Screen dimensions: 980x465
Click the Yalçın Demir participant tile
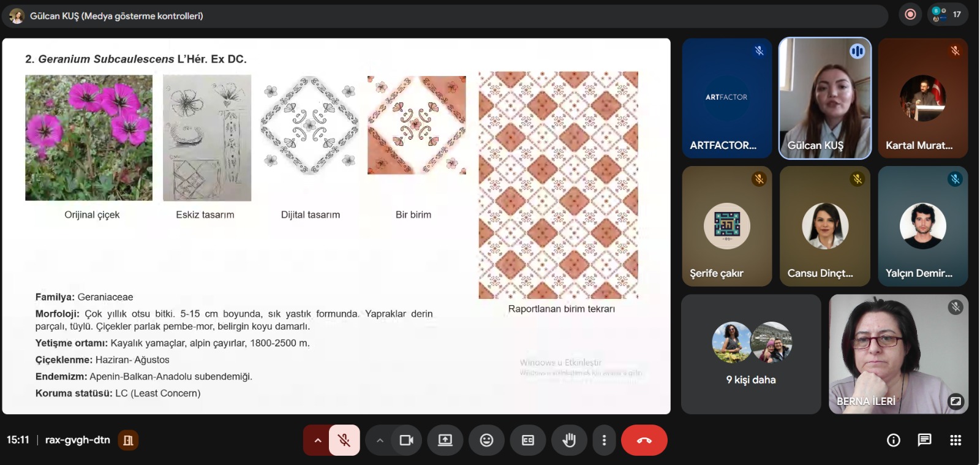(922, 226)
